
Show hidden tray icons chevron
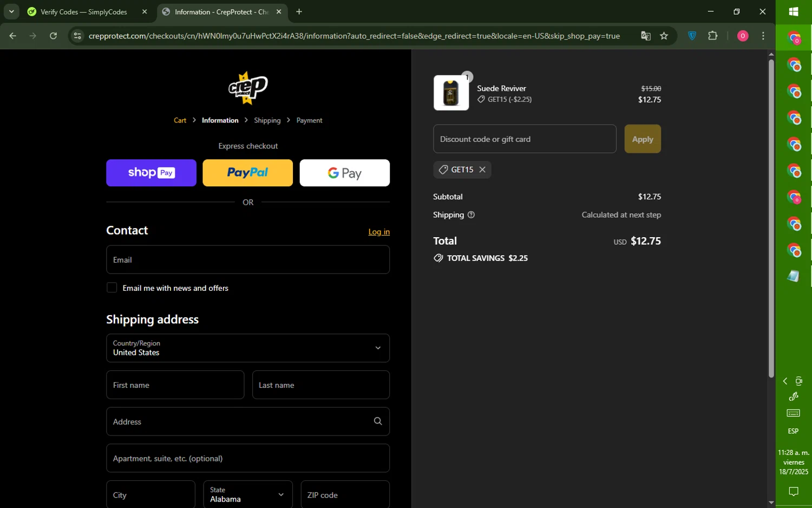click(785, 381)
